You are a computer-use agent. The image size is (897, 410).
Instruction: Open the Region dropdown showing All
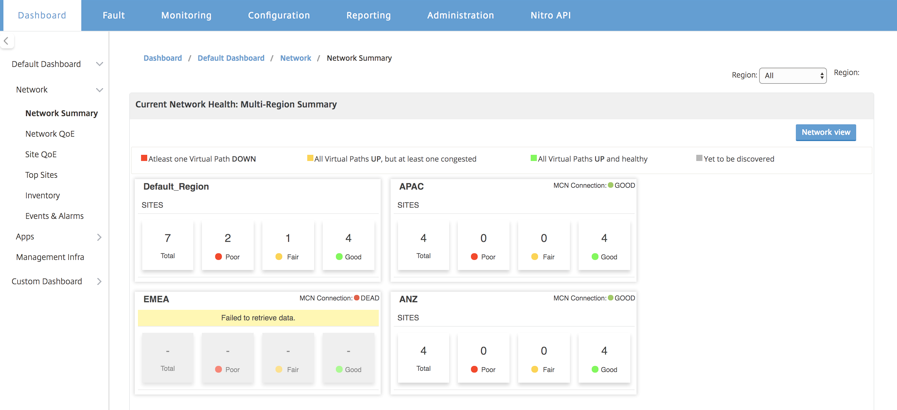[792, 75]
